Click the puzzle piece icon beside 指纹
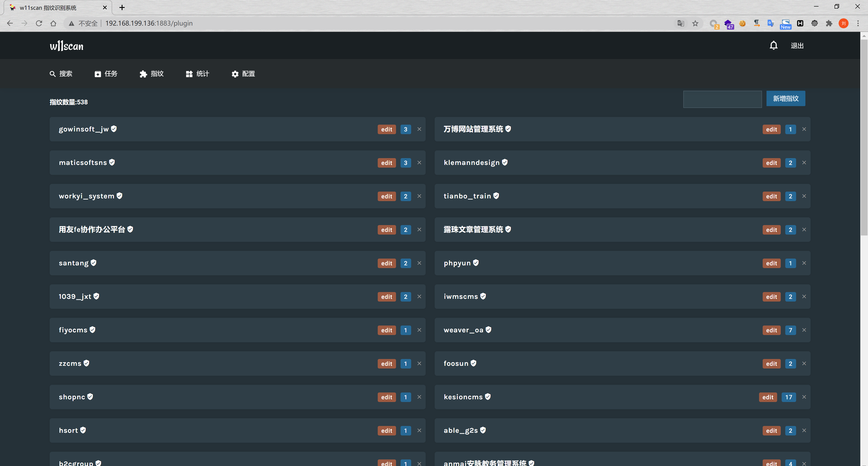Image resolution: width=868 pixels, height=466 pixels. pyautogui.click(x=143, y=74)
